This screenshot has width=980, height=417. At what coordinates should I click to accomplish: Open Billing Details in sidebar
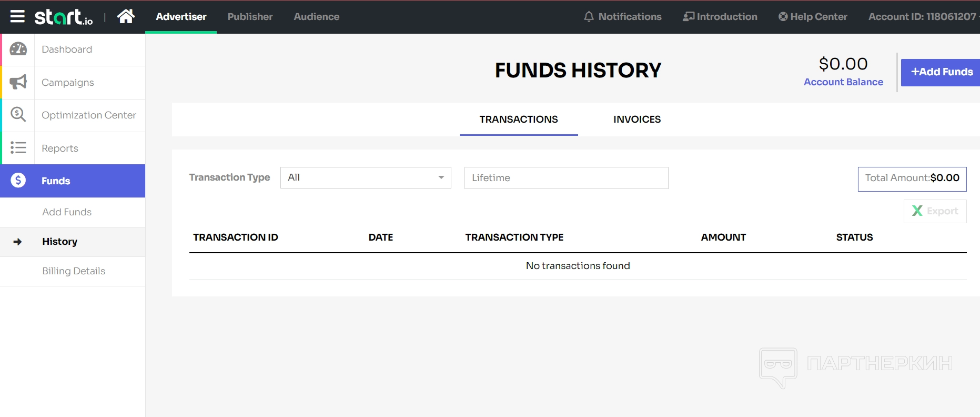[x=74, y=271]
